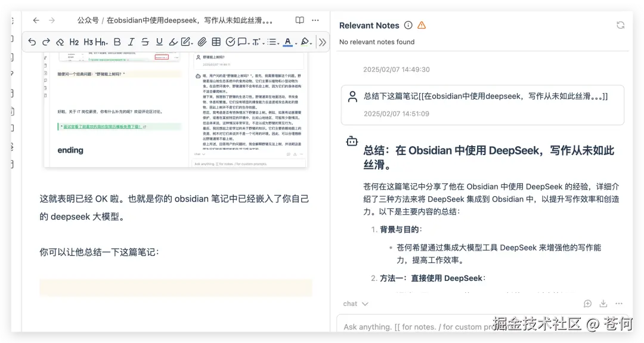644x343 pixels.
Task: Click the user prompt message bubble
Action: (x=482, y=105)
